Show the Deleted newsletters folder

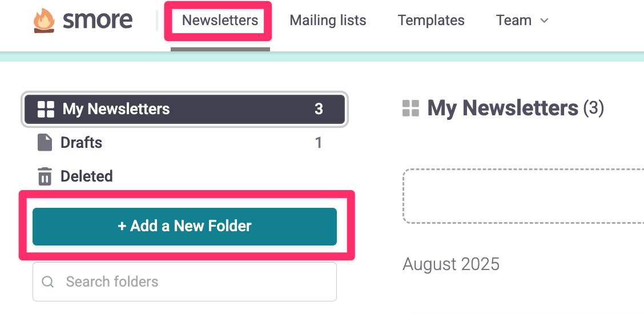click(87, 176)
